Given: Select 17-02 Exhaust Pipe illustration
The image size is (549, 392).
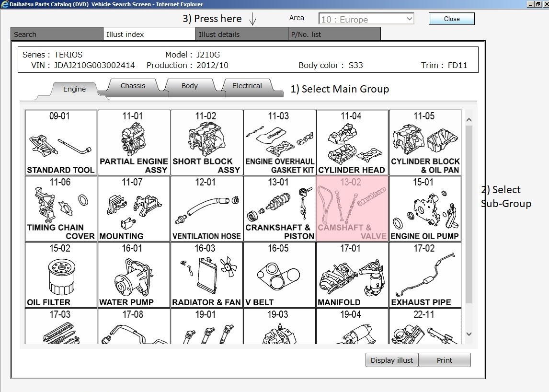Looking at the screenshot, I should coord(425,275).
